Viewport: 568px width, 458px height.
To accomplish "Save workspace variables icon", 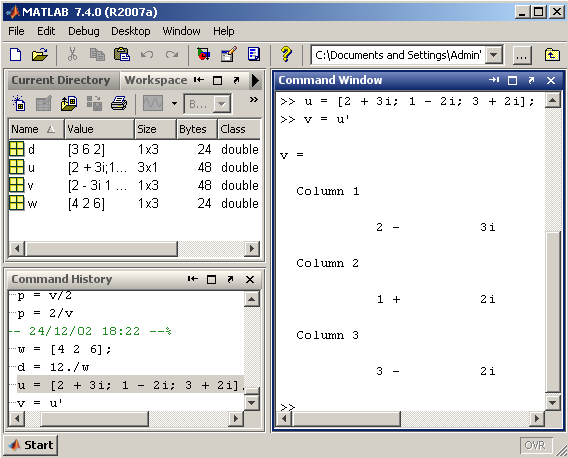I will 94,104.
